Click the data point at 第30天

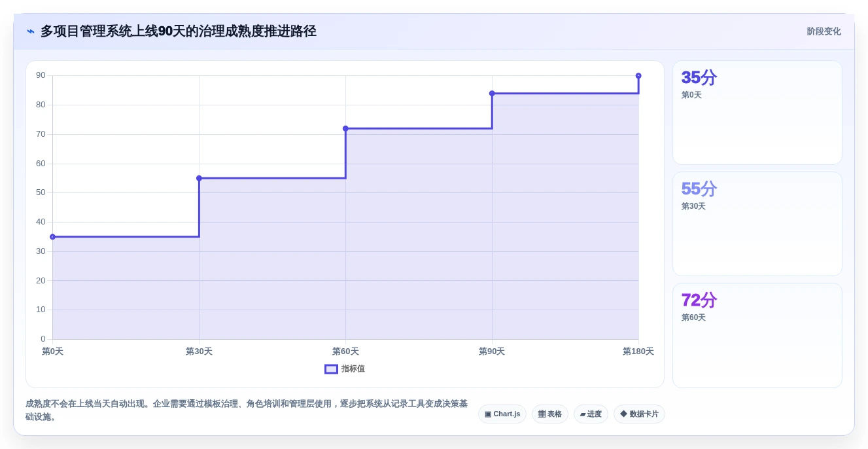[x=199, y=178]
